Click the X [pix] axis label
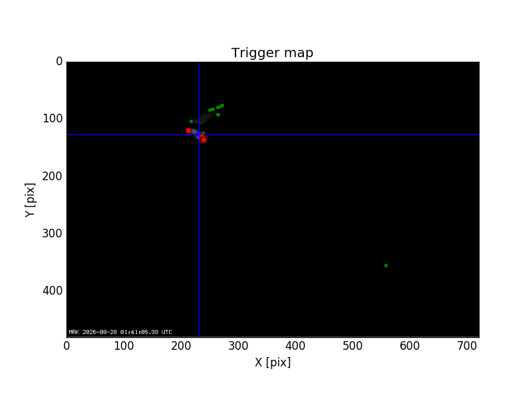Image resolution: width=532 pixels, height=399 pixels. click(x=273, y=362)
